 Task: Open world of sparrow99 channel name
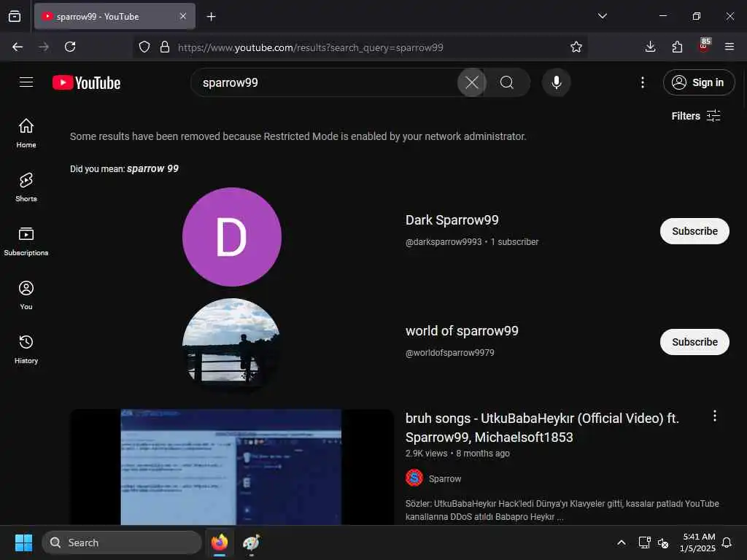462,331
